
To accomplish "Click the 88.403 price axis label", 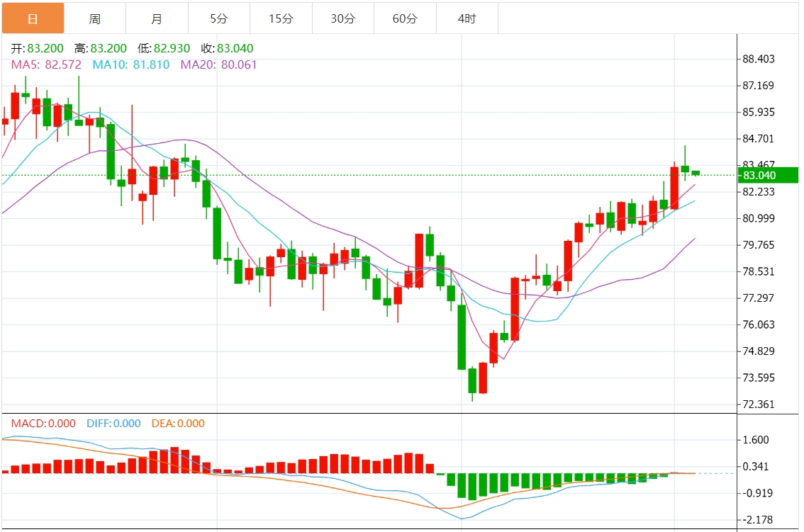I will coord(759,59).
